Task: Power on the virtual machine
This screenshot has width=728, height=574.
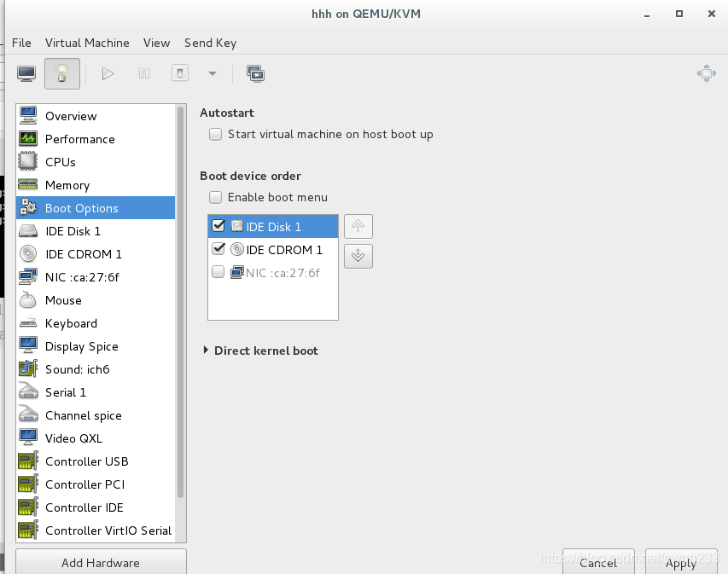Action: [x=108, y=74]
